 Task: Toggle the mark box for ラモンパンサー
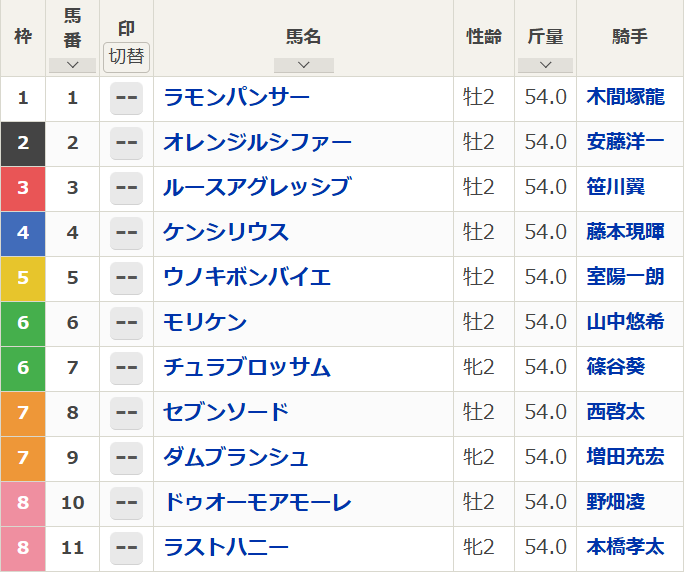(127, 98)
